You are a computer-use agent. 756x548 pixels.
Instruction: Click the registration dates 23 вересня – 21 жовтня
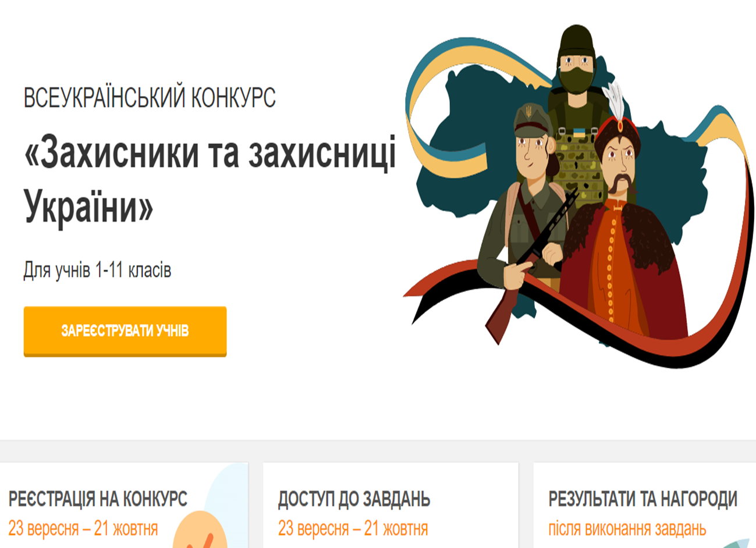coord(83,529)
